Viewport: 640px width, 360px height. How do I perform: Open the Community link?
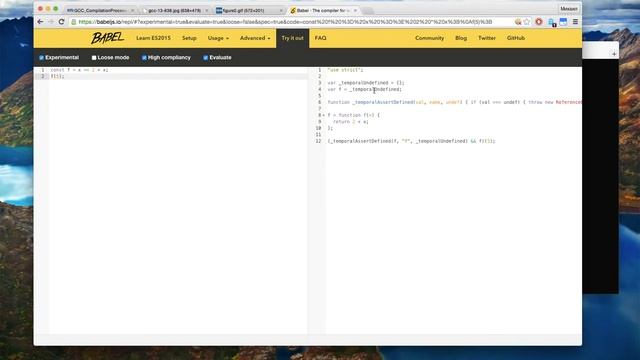(x=429, y=38)
